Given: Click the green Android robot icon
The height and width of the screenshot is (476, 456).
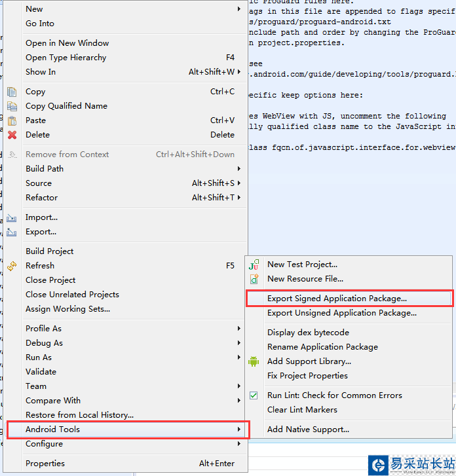Looking at the screenshot, I should pyautogui.click(x=254, y=361).
